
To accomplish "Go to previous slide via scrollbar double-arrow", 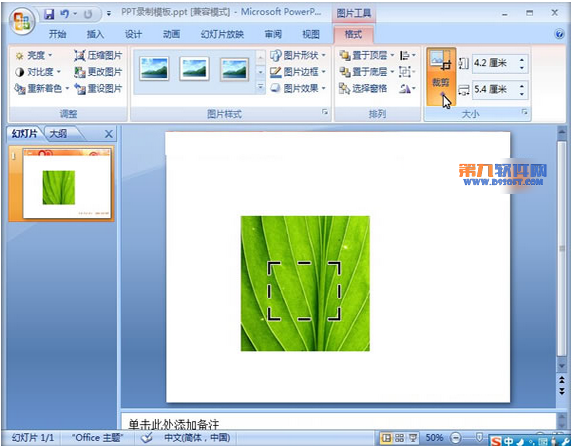I will (562, 380).
